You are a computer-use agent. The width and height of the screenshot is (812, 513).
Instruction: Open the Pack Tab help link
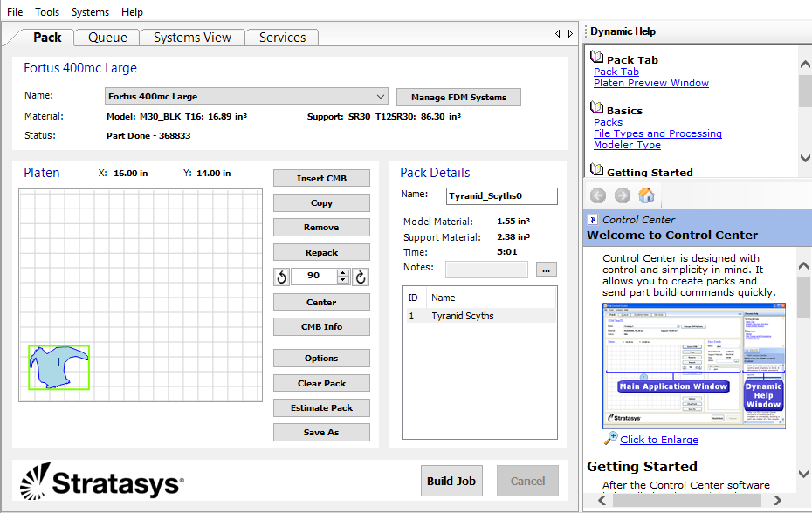616,72
